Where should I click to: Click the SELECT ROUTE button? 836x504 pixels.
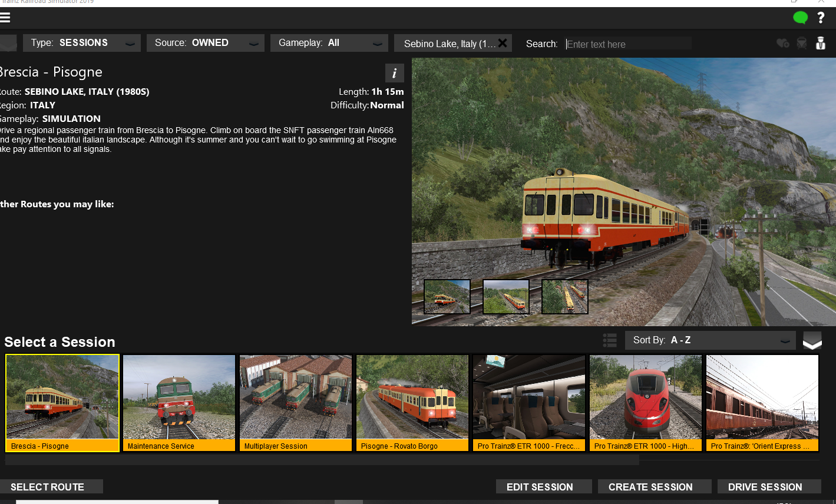click(x=51, y=487)
